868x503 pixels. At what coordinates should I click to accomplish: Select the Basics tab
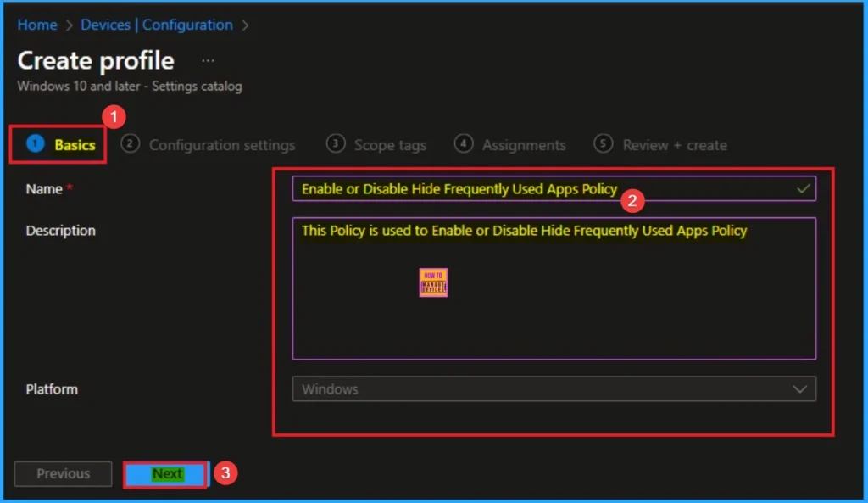(x=60, y=144)
